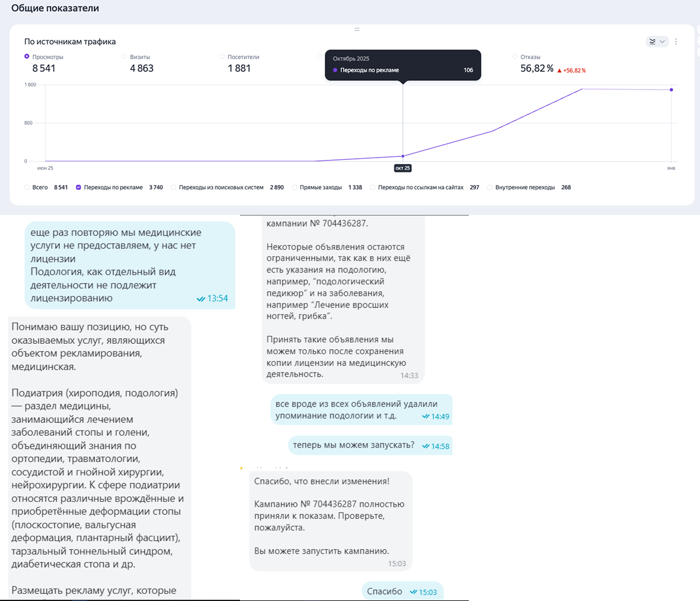The image size is (700, 601).
Task: Open the three-dot widget menu
Action: pyautogui.click(x=676, y=42)
